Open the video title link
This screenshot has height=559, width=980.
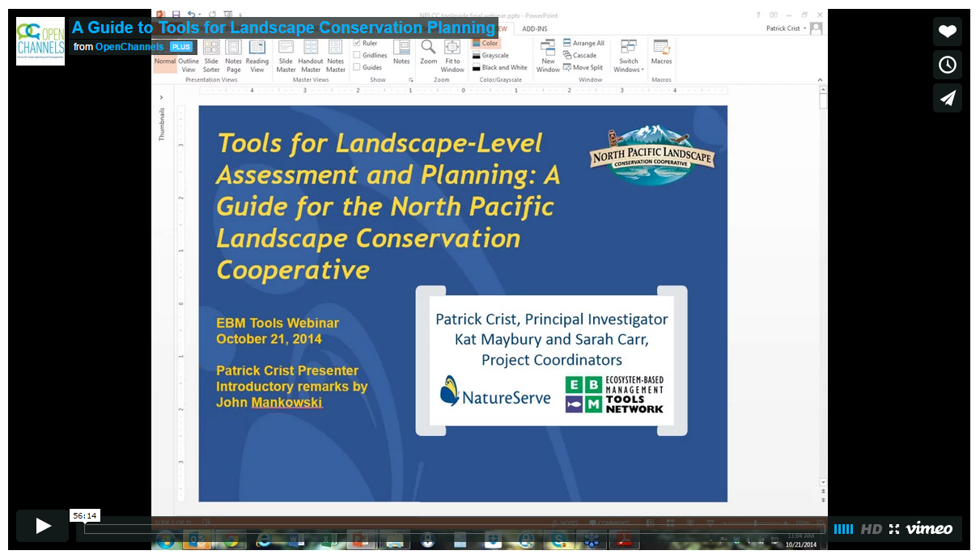pyautogui.click(x=283, y=28)
